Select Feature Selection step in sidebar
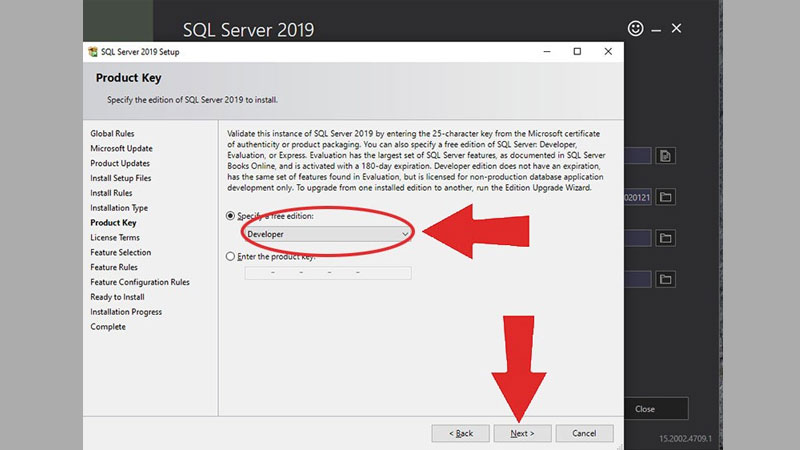The width and height of the screenshot is (800, 450). pyautogui.click(x=120, y=252)
